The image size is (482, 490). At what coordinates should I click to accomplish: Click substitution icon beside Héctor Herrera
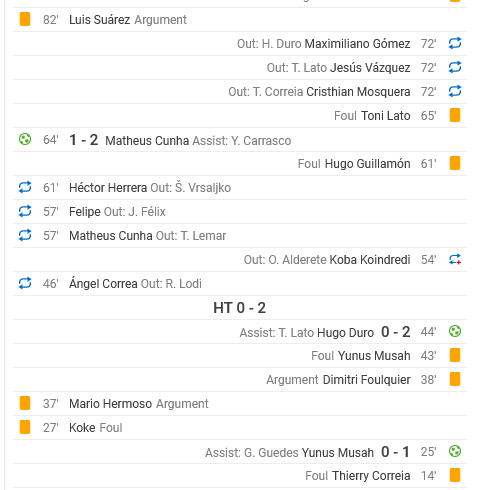pyautogui.click(x=25, y=187)
